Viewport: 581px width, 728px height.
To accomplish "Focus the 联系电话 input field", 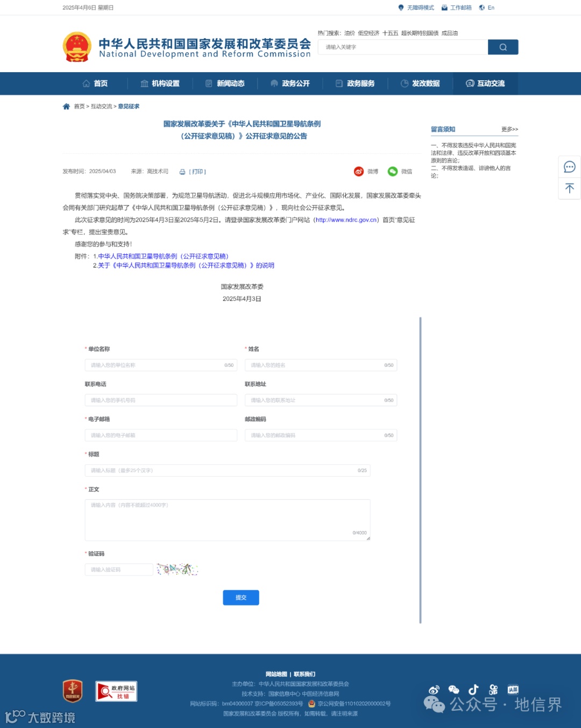I will pyautogui.click(x=161, y=400).
